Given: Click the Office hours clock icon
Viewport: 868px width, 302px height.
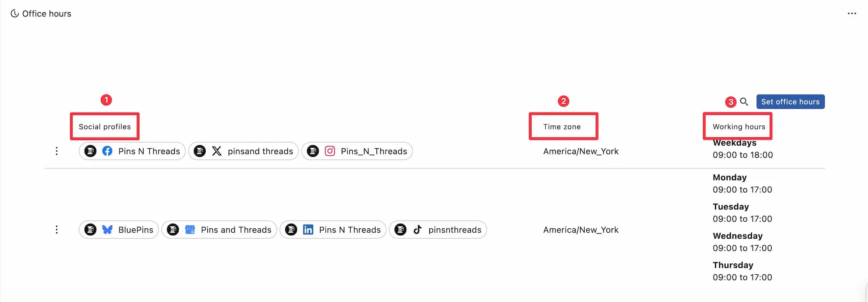Looking at the screenshot, I should point(15,14).
